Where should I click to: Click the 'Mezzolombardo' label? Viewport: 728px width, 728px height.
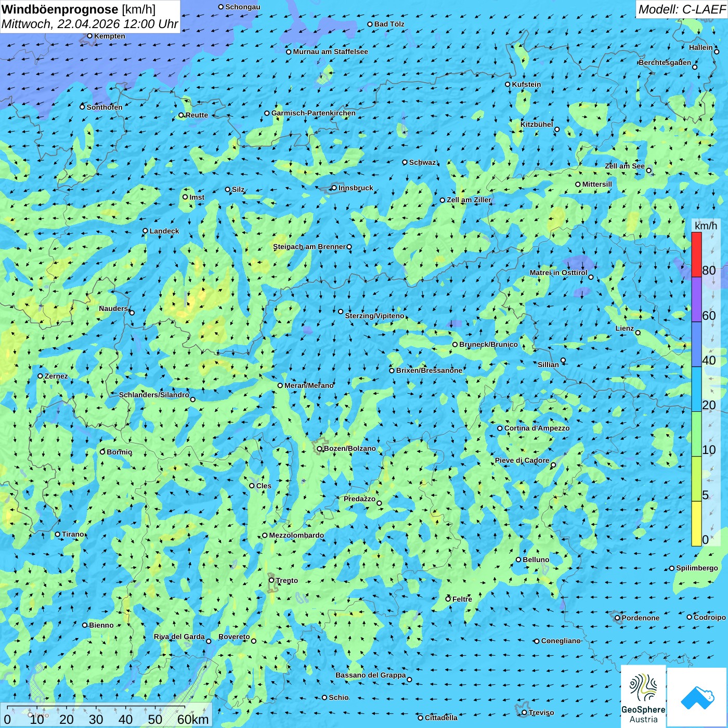point(296,535)
